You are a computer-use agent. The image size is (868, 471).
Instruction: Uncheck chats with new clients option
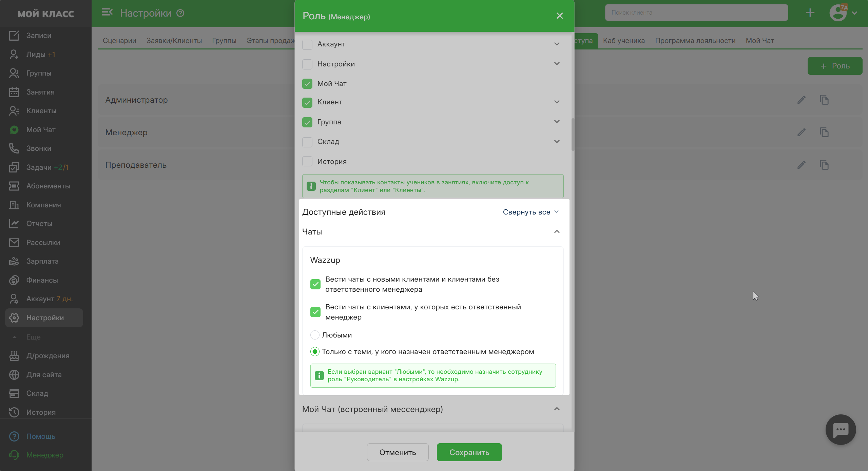pyautogui.click(x=315, y=284)
